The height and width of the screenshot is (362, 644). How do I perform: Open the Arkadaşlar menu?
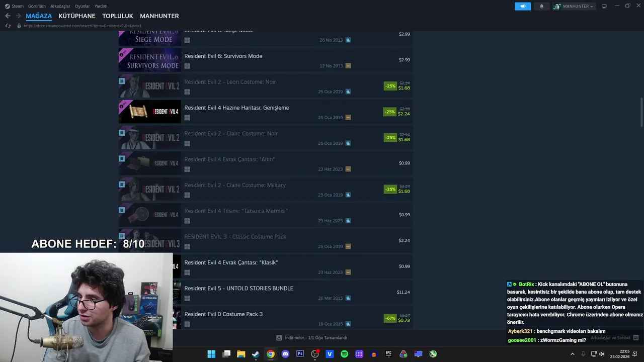[x=60, y=6]
